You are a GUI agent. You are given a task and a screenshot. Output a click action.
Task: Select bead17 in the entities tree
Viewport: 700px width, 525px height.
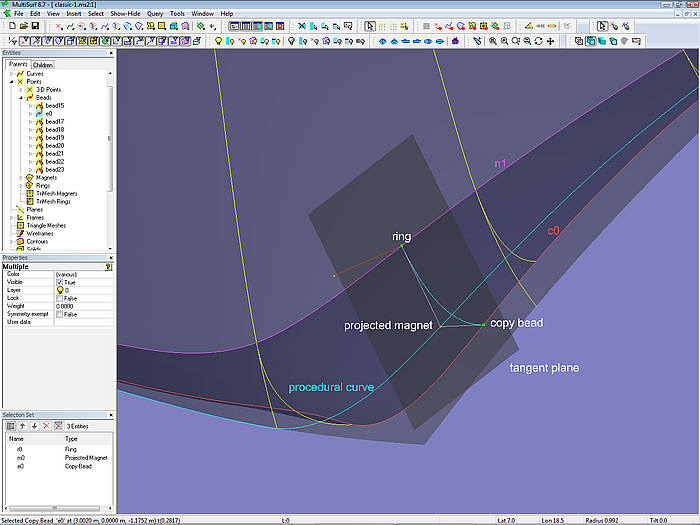54,121
